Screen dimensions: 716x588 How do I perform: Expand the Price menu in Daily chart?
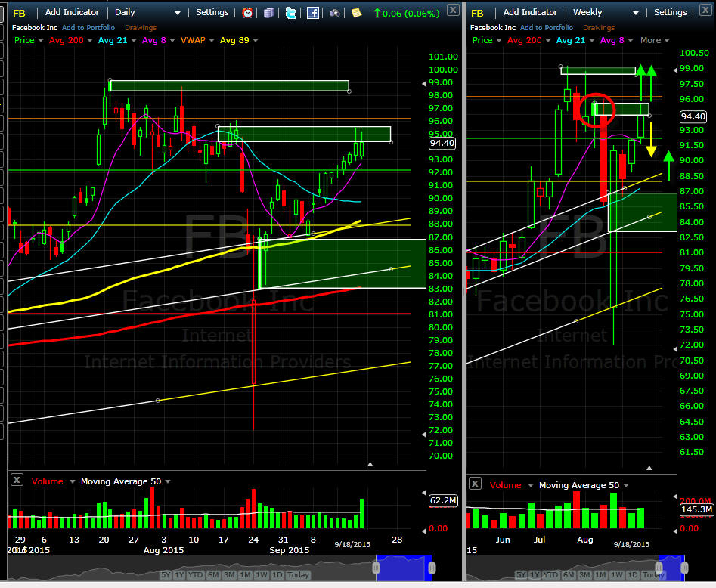(x=41, y=41)
